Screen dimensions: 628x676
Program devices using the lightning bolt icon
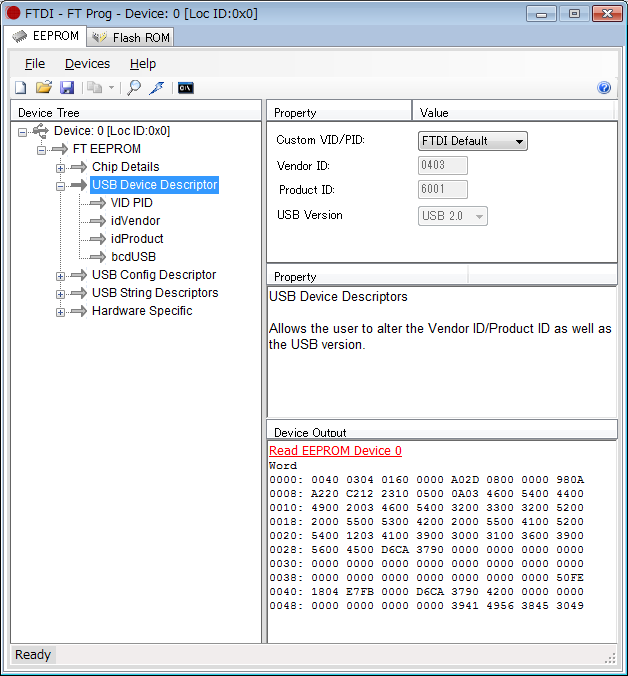pyautogui.click(x=156, y=88)
